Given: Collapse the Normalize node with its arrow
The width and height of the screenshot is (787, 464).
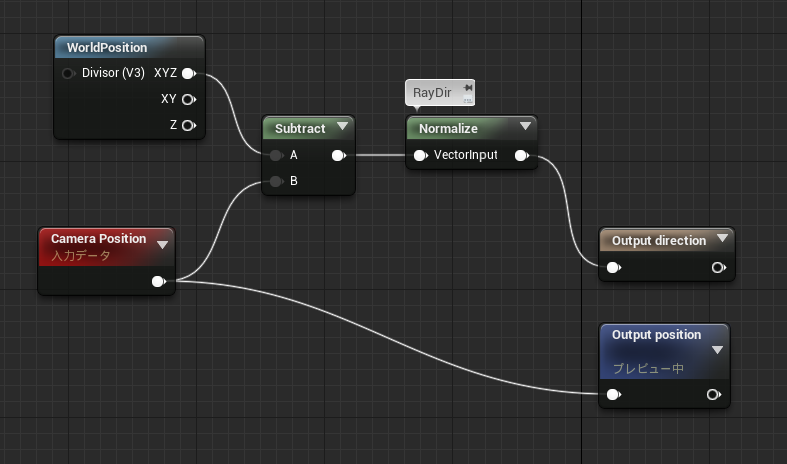Looking at the screenshot, I should pyautogui.click(x=525, y=126).
